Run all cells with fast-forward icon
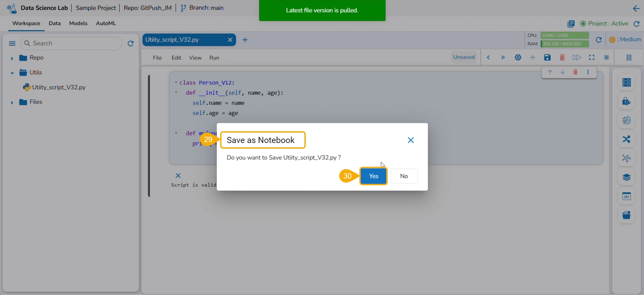Image resolution: width=644 pixels, height=295 pixels. [577, 57]
